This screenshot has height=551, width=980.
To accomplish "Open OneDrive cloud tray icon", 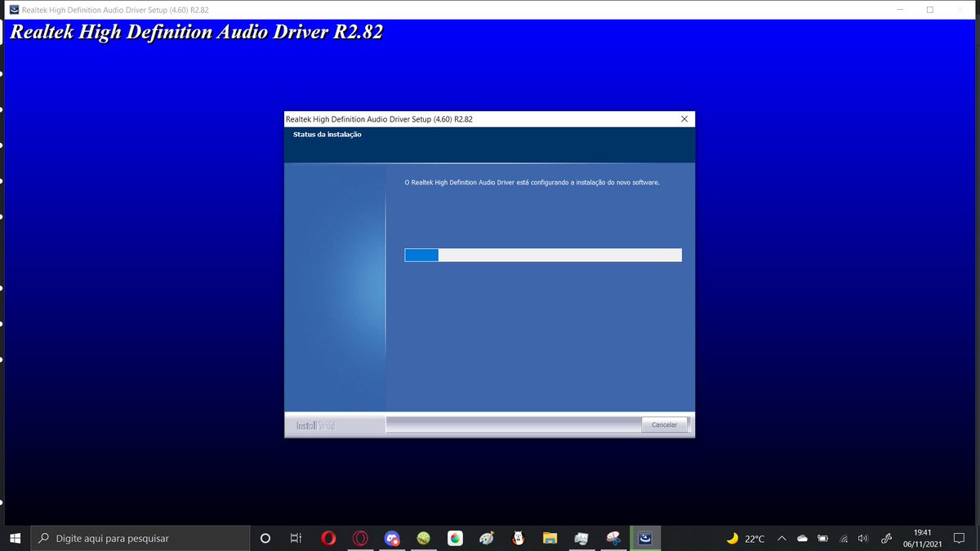I will coord(802,539).
